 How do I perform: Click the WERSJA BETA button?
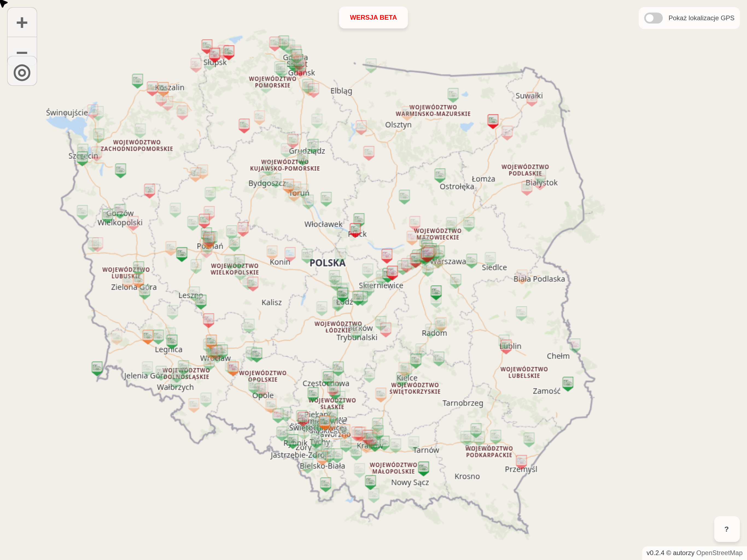[x=373, y=17]
